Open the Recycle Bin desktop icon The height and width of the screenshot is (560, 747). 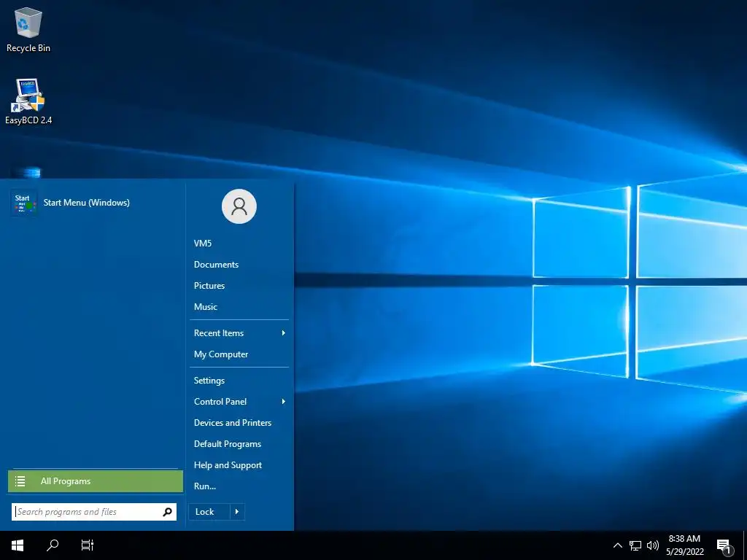[28, 30]
